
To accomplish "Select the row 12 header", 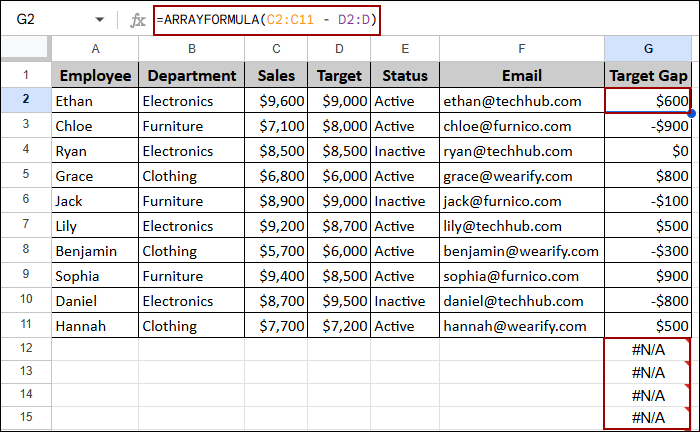I will 26,349.
